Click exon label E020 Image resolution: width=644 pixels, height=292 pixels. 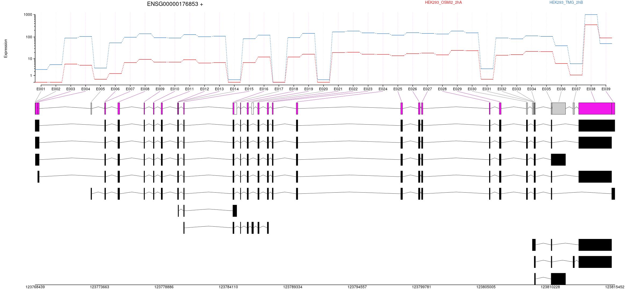323,89
